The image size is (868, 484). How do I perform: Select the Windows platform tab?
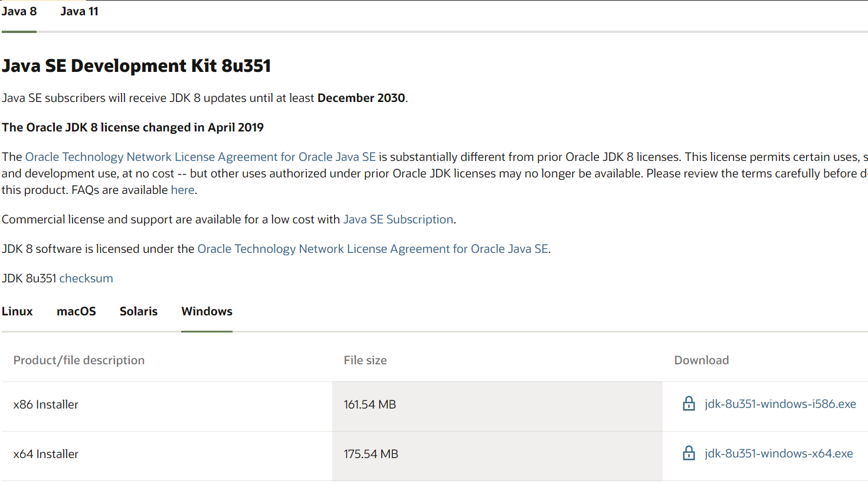(207, 311)
